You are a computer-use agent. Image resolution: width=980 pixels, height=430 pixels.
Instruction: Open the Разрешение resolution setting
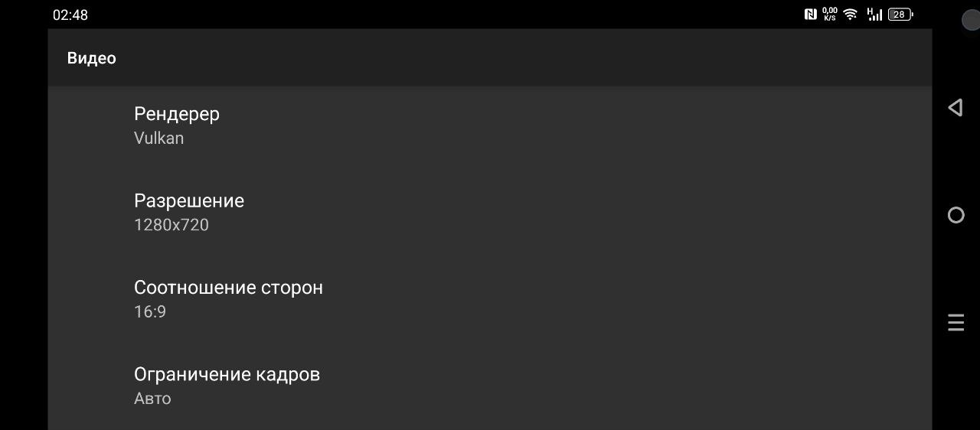pyautogui.click(x=189, y=200)
